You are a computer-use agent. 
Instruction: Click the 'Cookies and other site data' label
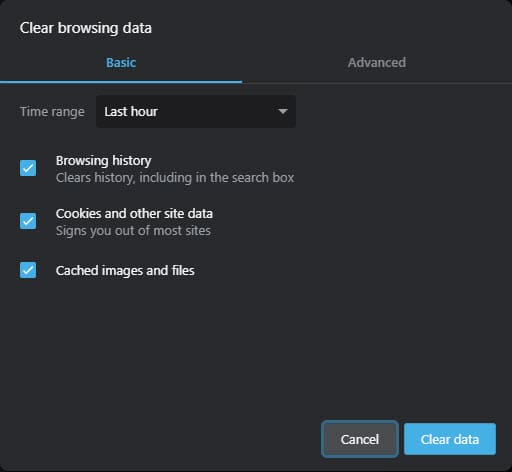pos(134,214)
